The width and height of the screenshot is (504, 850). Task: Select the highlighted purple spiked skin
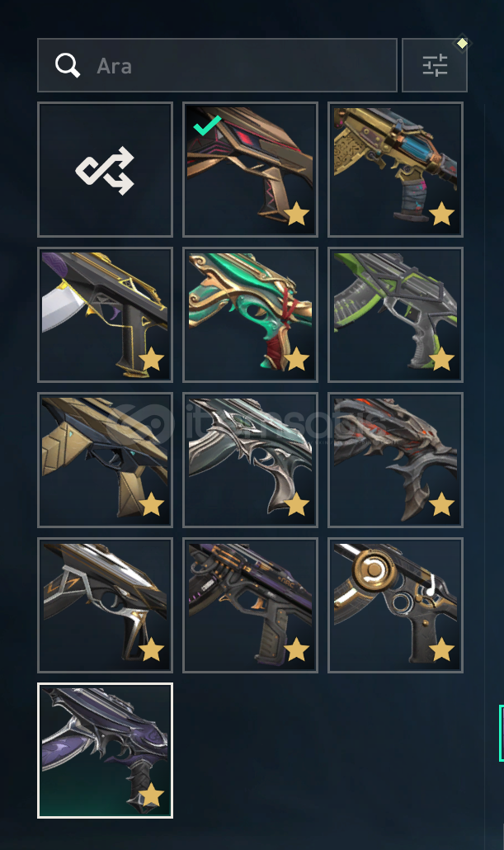[105, 751]
